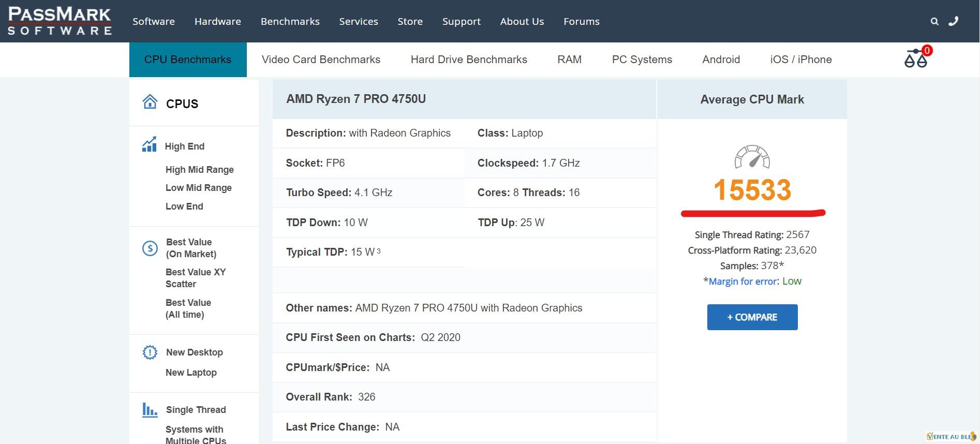Screen dimensions: 980x444
Task: Click the CPUmark/$Price NA row
Action: point(464,368)
